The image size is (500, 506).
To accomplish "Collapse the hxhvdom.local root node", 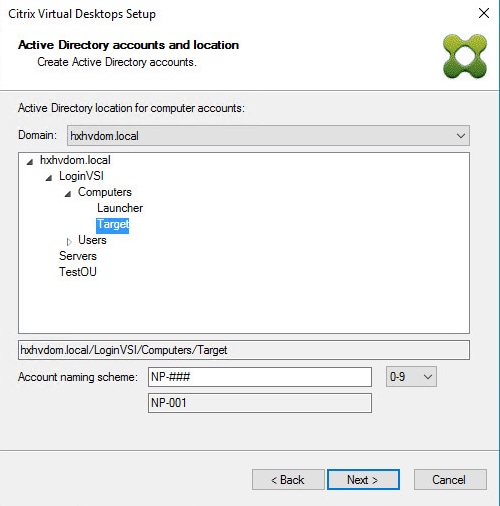I will click(x=30, y=162).
